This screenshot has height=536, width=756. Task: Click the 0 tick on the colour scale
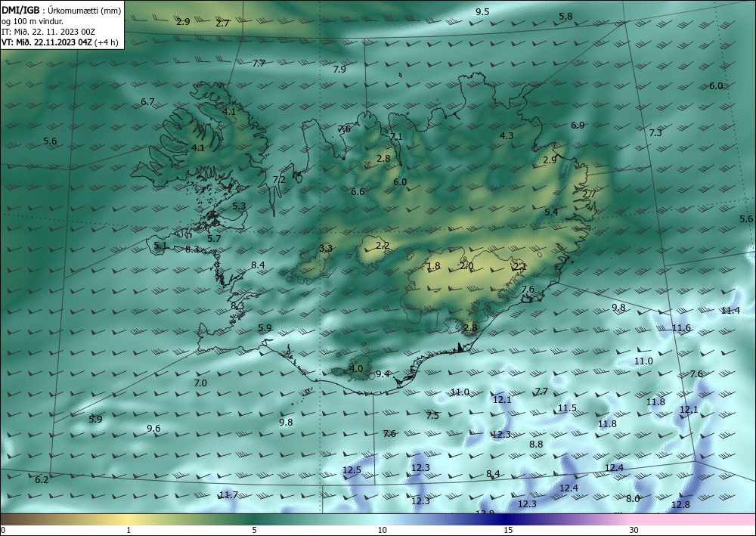point(3,531)
